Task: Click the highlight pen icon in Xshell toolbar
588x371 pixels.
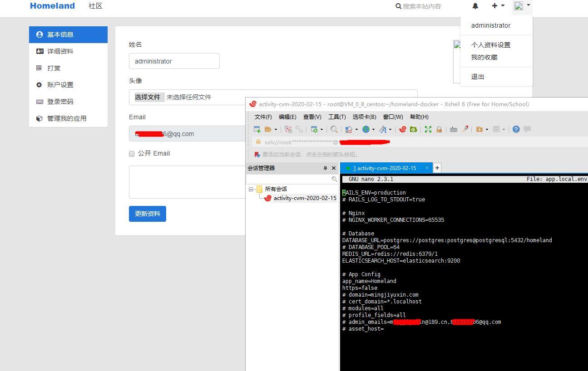Action: click(464, 129)
